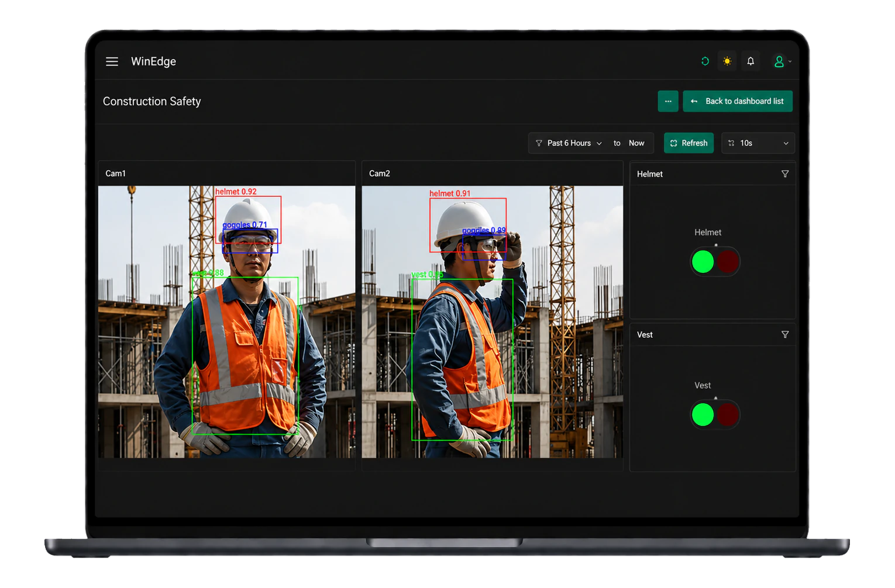The image size is (895, 588).
Task: Click the Vest panel filter icon
Action: (x=785, y=334)
